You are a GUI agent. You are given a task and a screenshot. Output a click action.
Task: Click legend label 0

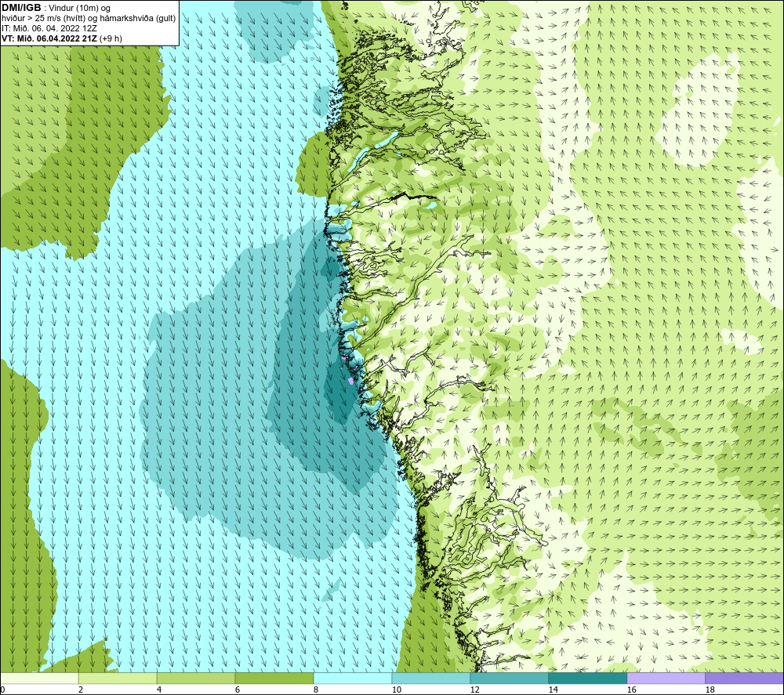pyautogui.click(x=2, y=690)
